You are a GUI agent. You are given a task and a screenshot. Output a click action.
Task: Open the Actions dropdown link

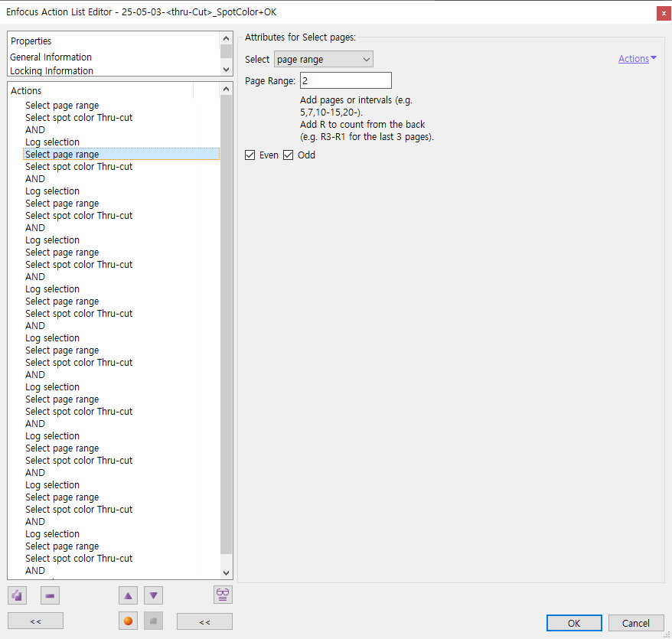click(x=637, y=59)
